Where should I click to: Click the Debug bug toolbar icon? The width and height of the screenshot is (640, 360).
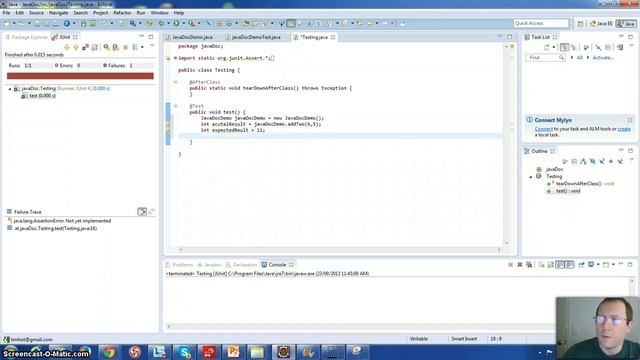[161, 24]
